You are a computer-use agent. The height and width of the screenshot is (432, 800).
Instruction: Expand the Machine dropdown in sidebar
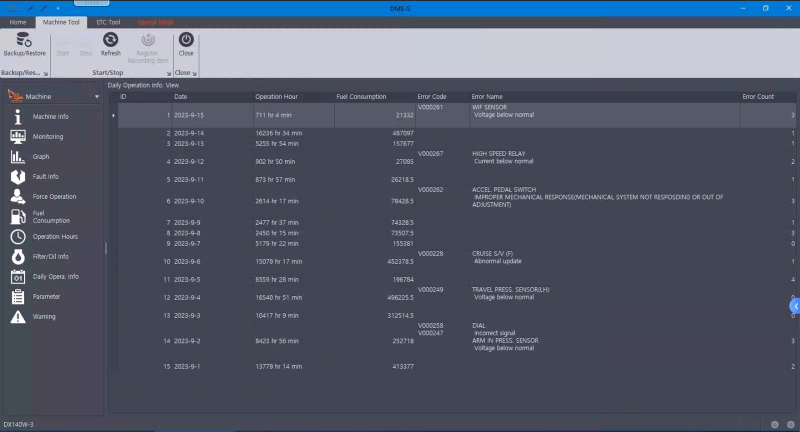click(97, 97)
